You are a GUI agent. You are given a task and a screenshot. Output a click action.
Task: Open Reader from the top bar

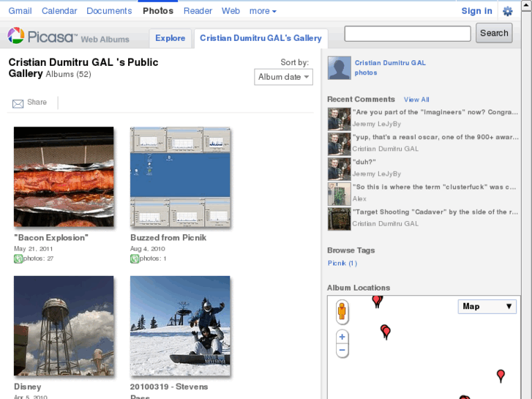click(x=198, y=11)
